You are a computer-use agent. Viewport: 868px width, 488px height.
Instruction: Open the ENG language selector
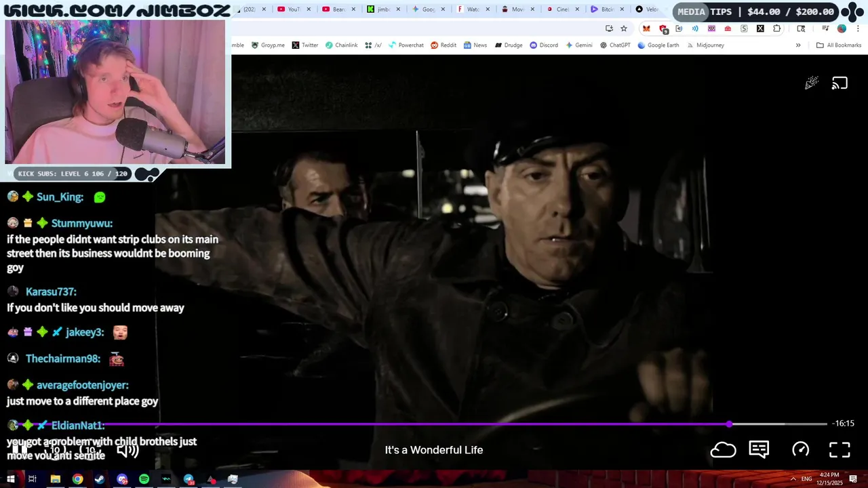[x=806, y=479]
